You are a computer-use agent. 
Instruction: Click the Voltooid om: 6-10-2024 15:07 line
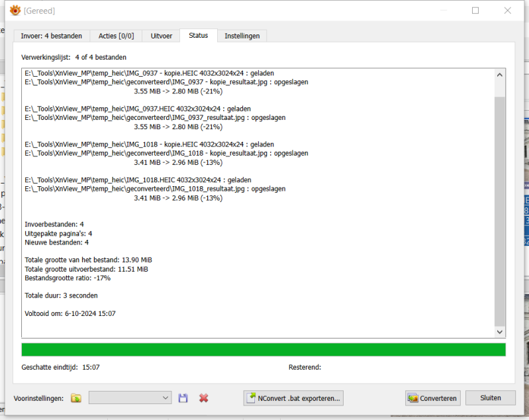click(70, 313)
